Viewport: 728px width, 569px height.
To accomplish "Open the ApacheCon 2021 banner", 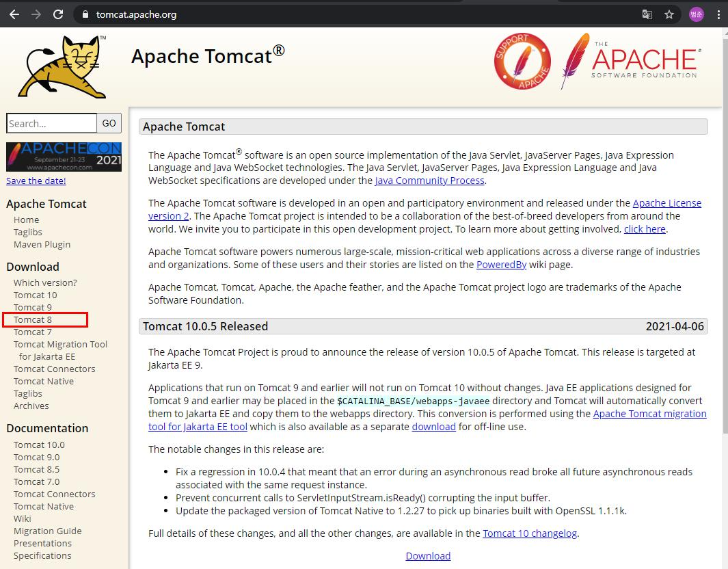I will 64,157.
